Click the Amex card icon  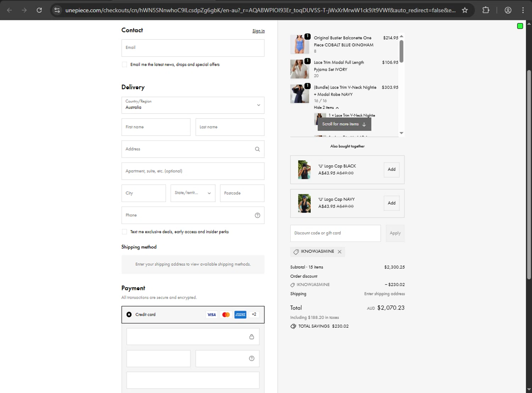point(240,315)
